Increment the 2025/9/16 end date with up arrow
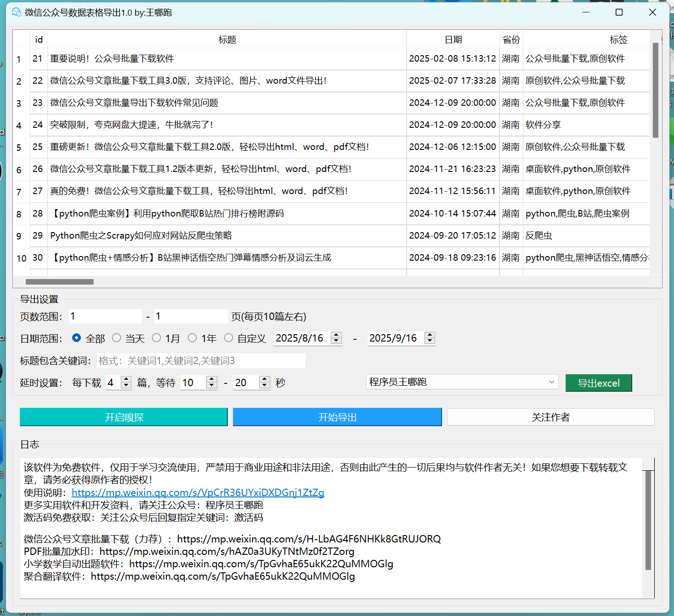The width and height of the screenshot is (674, 616). 430,335
